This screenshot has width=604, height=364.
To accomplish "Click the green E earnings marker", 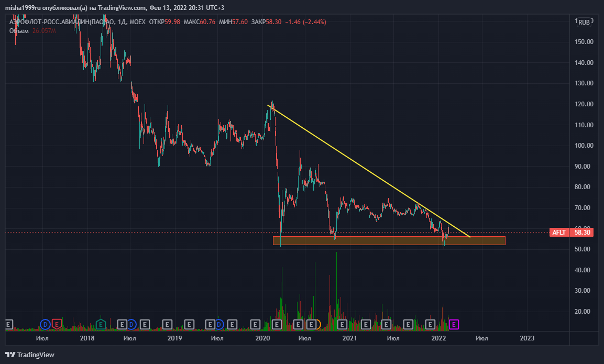I will click(101, 325).
